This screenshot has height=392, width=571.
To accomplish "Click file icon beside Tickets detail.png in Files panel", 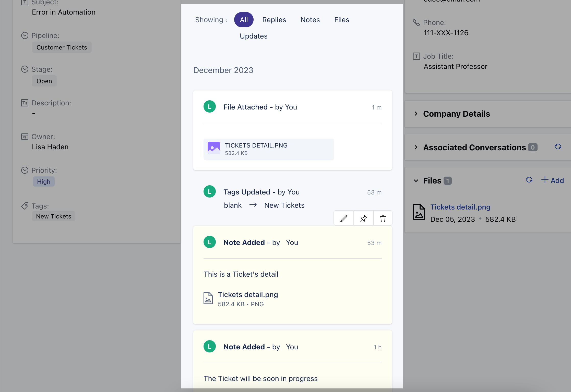I will [x=419, y=212].
